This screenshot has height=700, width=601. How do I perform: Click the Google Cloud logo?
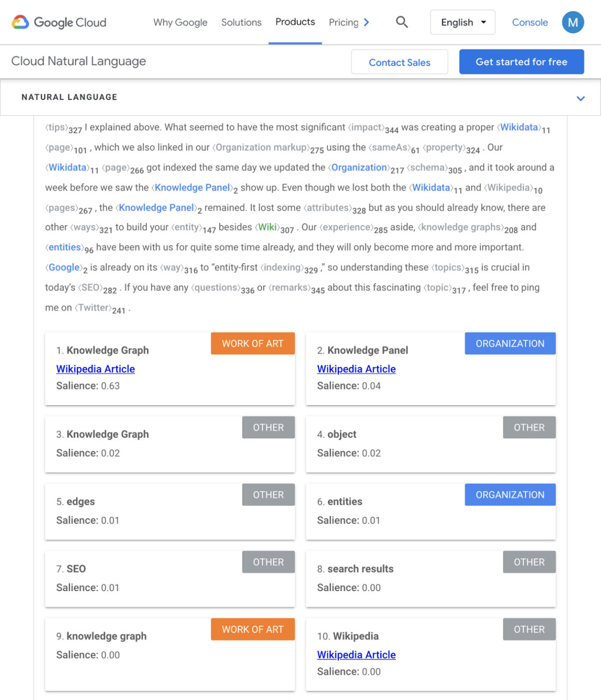tap(59, 22)
